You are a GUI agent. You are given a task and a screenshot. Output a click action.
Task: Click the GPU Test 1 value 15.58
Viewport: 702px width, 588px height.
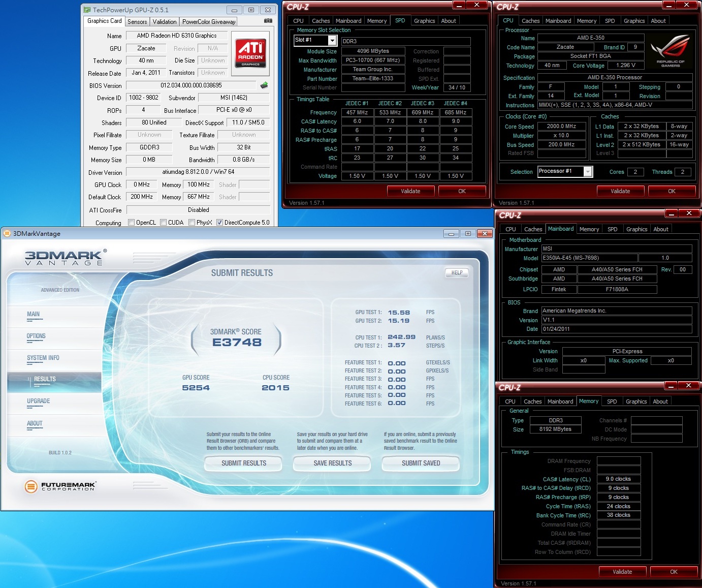[x=399, y=313]
